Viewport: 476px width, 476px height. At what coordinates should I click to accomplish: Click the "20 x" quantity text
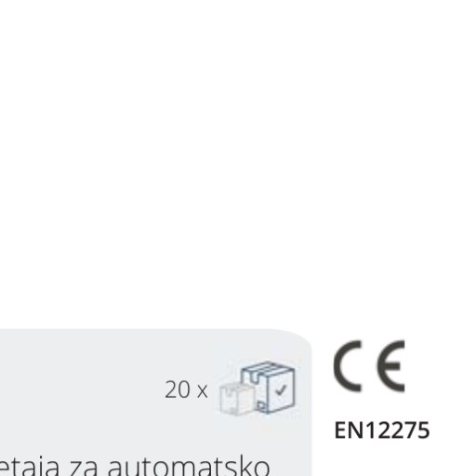click(x=186, y=390)
